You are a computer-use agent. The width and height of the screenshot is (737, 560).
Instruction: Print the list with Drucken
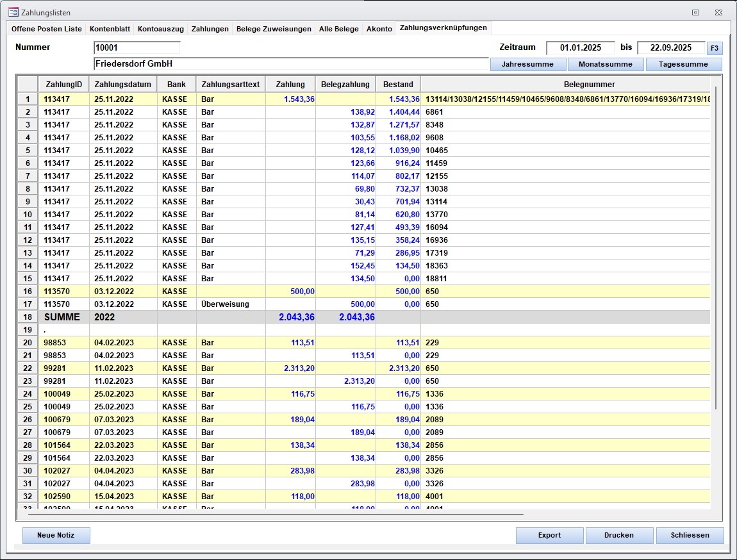tap(618, 536)
